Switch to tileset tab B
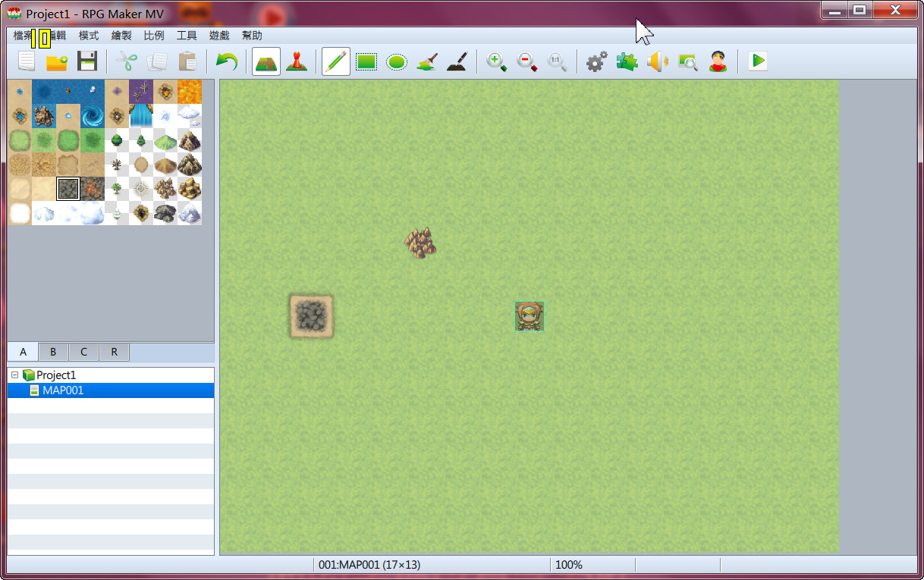This screenshot has width=924, height=580. click(53, 352)
